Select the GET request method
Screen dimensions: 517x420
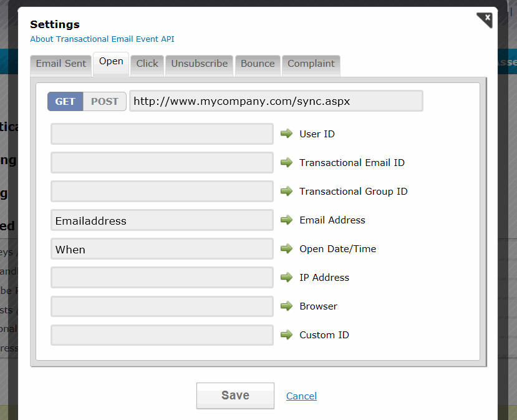tap(65, 101)
